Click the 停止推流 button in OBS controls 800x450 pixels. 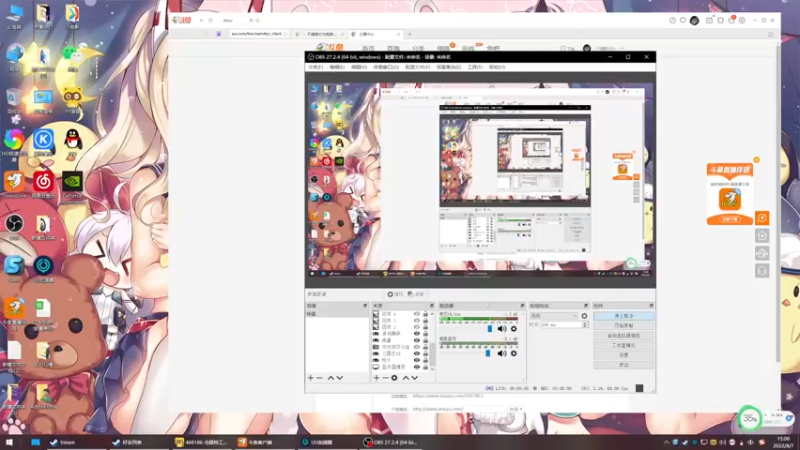623,316
